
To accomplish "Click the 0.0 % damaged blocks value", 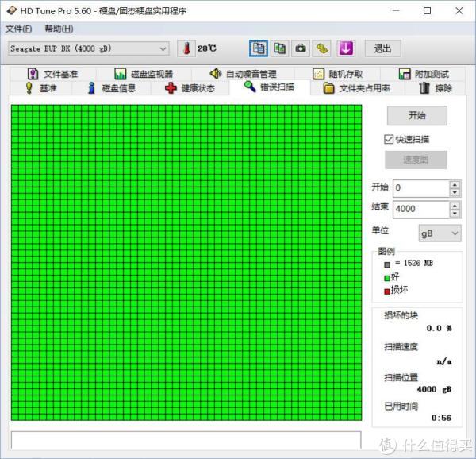I will click(x=439, y=328).
